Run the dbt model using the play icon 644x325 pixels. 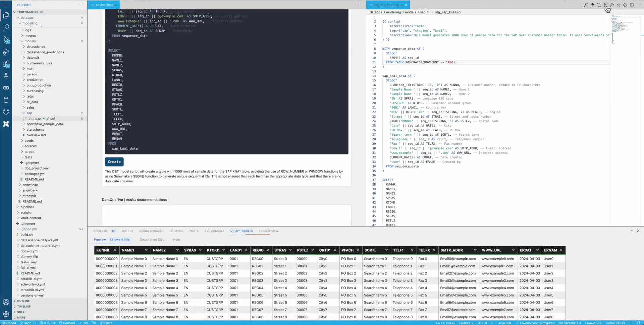(606, 5)
